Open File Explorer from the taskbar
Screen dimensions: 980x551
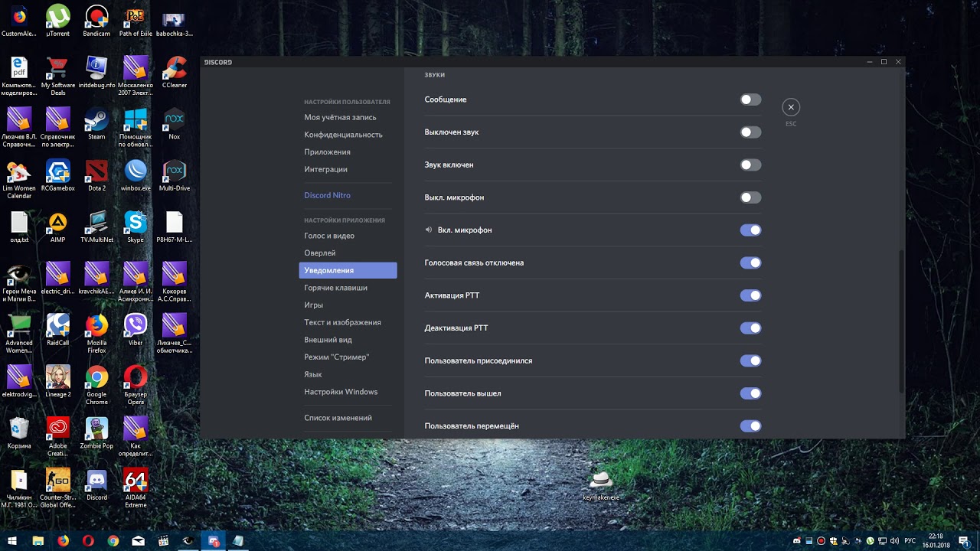[38, 541]
